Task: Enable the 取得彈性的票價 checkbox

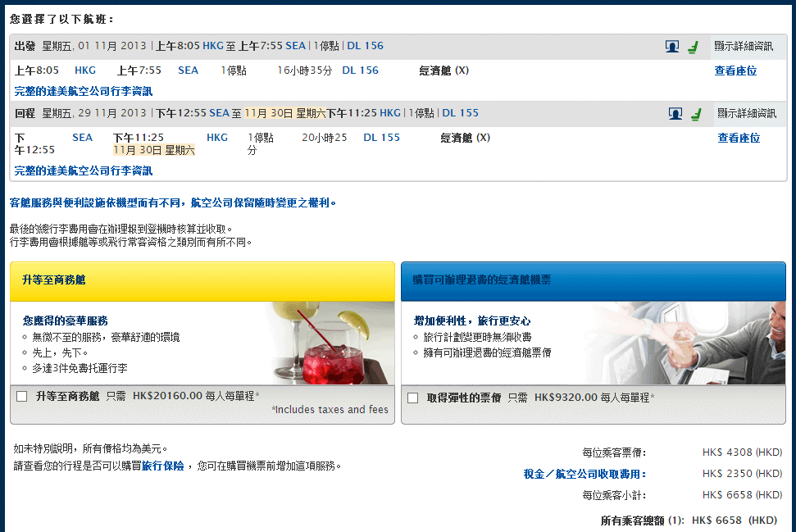Action: (x=413, y=398)
